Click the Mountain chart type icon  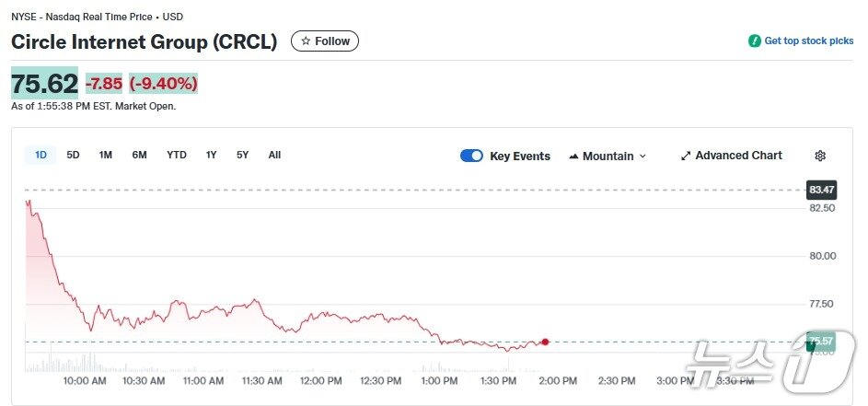point(574,157)
